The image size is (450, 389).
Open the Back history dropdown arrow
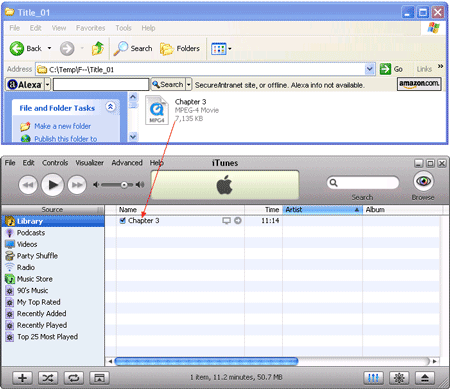(x=49, y=49)
